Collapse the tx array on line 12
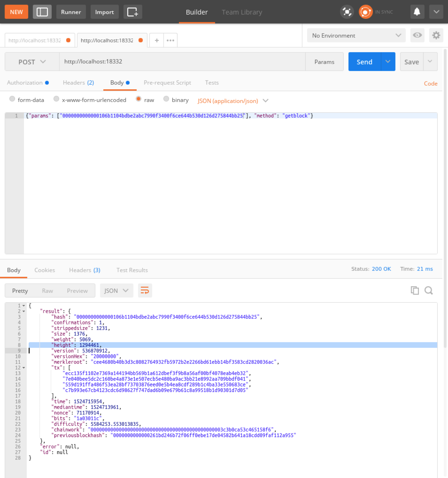This screenshot has width=448, height=478. click(x=24, y=368)
